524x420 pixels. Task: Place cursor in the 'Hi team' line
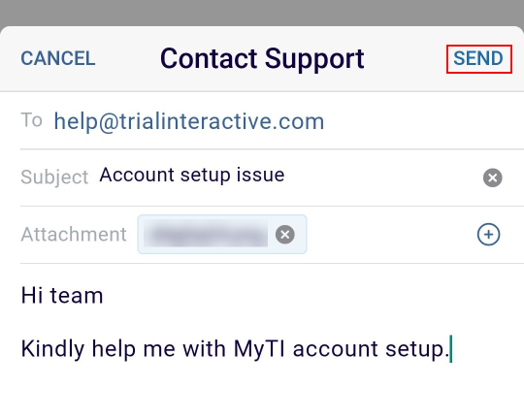pos(62,296)
